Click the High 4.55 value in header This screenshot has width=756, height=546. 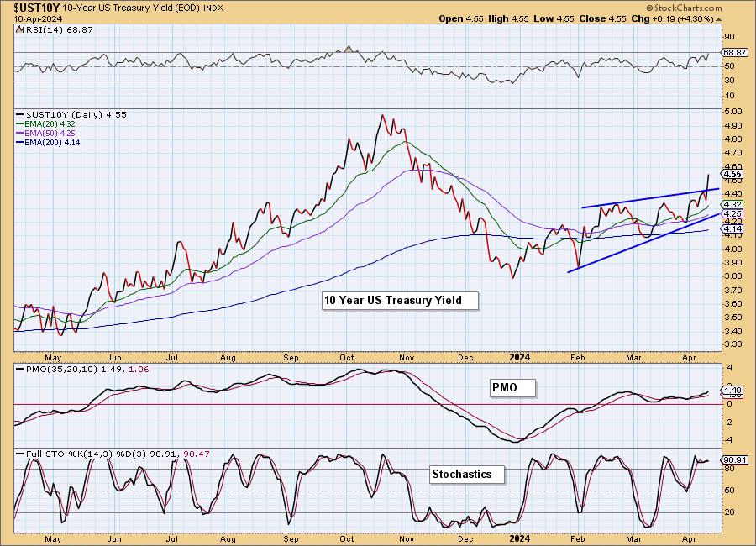tap(508, 18)
